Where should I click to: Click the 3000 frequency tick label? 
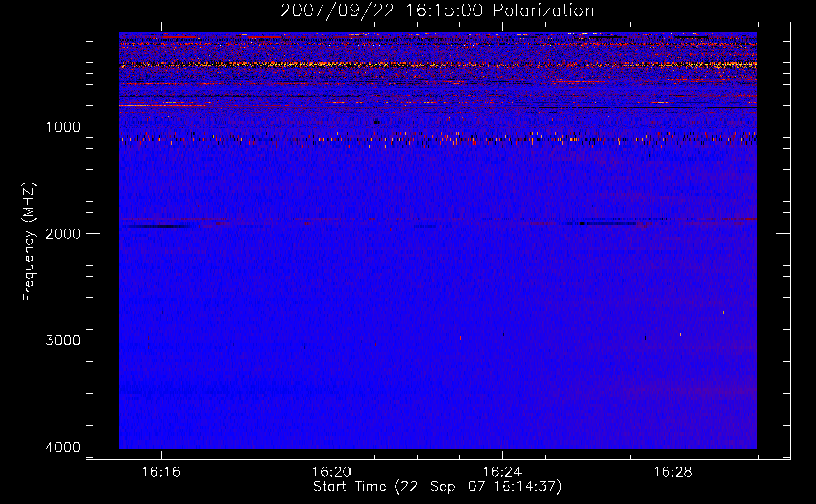[63, 340]
